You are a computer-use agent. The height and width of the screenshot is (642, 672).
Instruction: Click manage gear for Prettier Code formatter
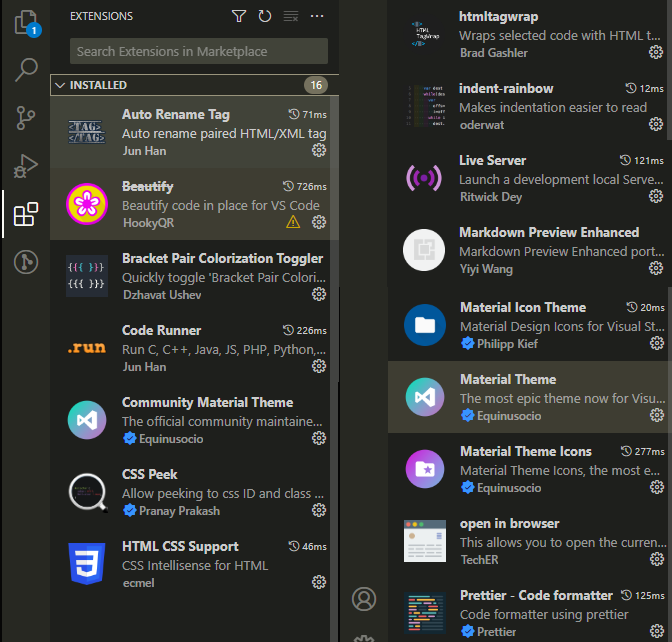tap(657, 631)
